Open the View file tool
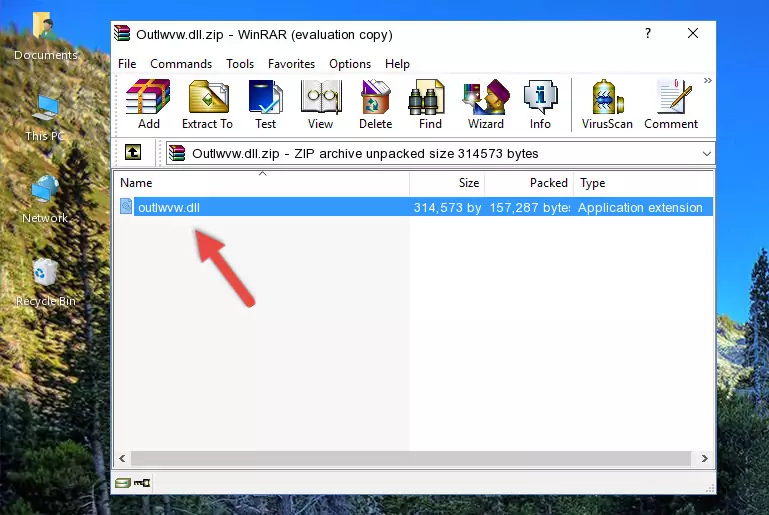769x515 pixels. coord(321,104)
